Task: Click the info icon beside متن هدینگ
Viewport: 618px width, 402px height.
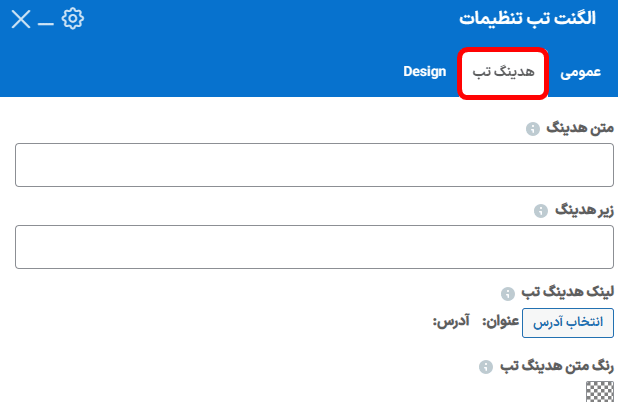Action: (533, 128)
